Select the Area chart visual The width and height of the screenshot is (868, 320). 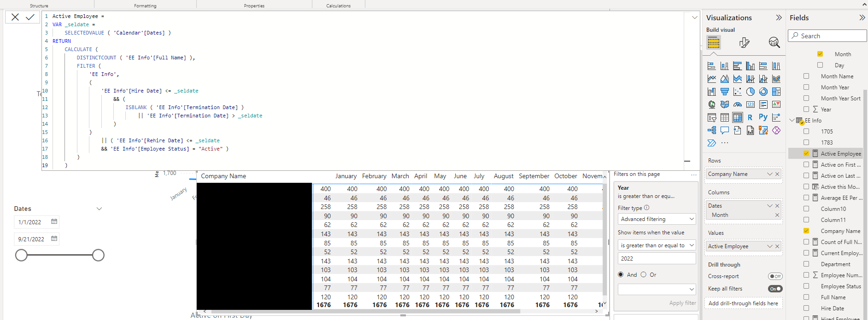[x=725, y=79]
